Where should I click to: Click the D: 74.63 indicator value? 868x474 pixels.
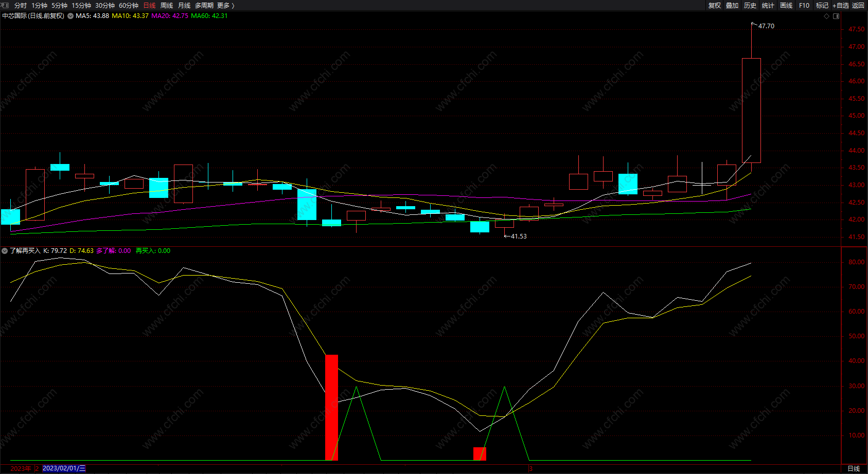point(82,251)
